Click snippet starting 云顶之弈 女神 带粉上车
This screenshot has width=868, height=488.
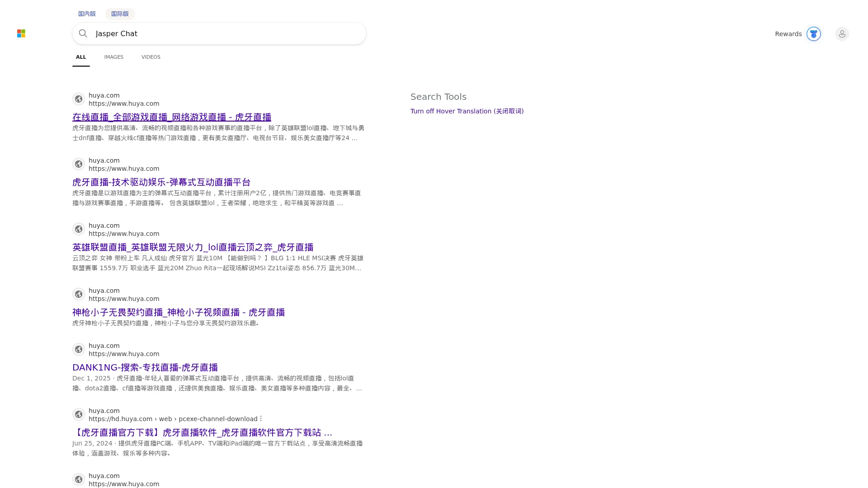[218, 263]
